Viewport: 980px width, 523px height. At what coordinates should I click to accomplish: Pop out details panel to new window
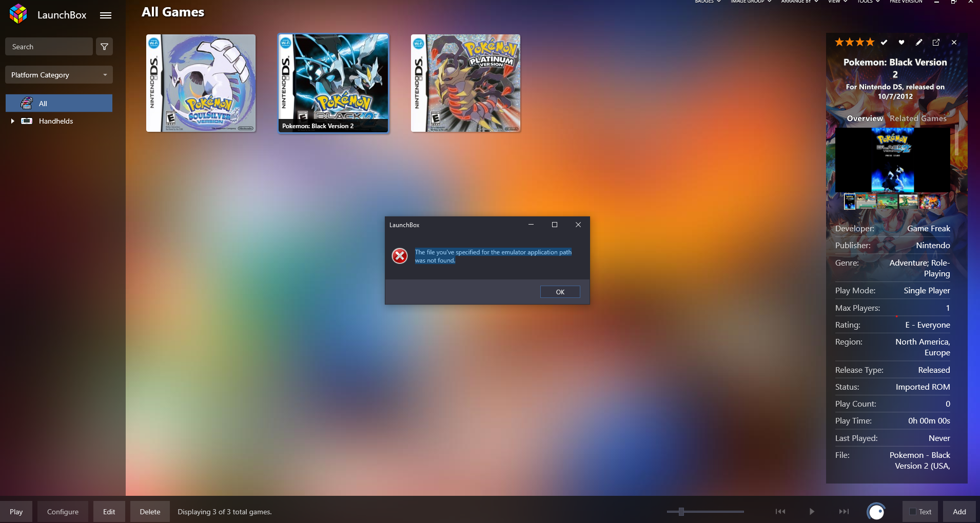tap(936, 43)
